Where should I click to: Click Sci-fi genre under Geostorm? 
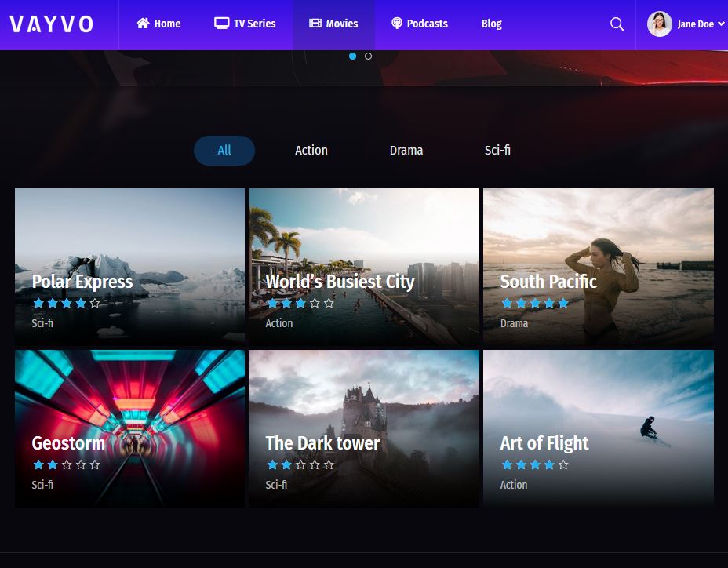point(42,485)
